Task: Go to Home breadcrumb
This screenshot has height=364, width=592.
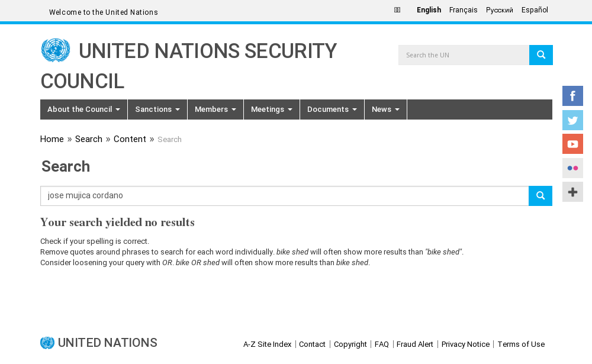Action: coord(52,139)
